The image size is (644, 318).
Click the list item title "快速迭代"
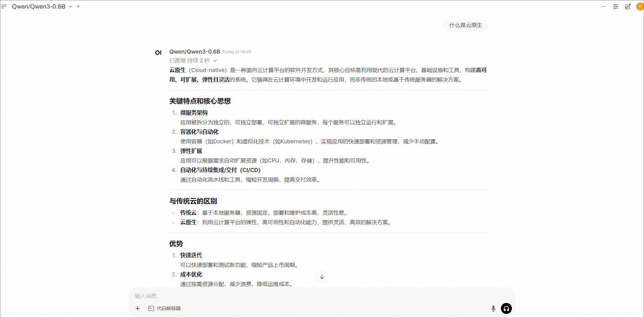point(191,255)
